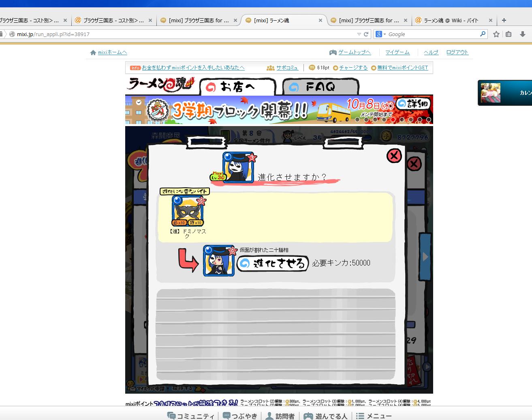Click the 618pt points balance
This screenshot has height=420, width=532.
point(323,68)
